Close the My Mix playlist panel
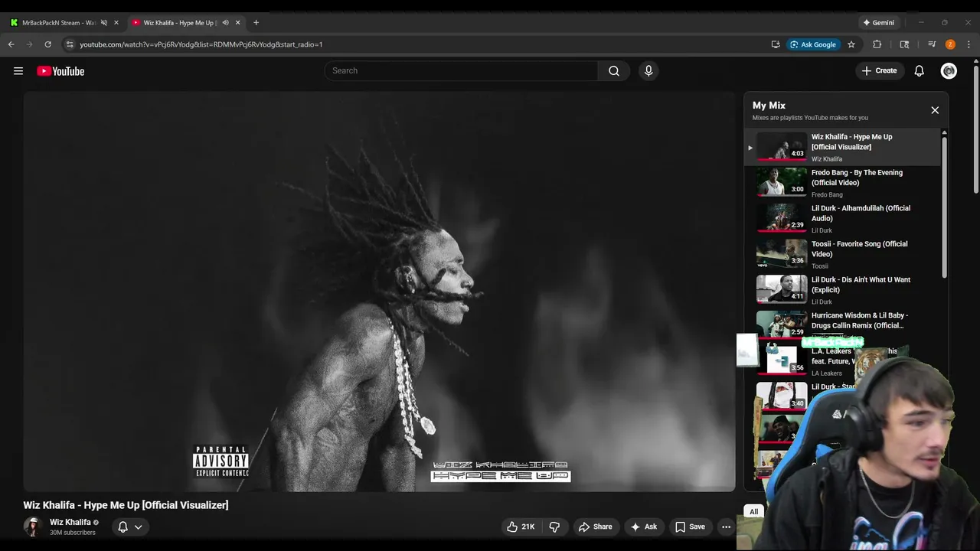980x551 pixels. click(x=935, y=110)
